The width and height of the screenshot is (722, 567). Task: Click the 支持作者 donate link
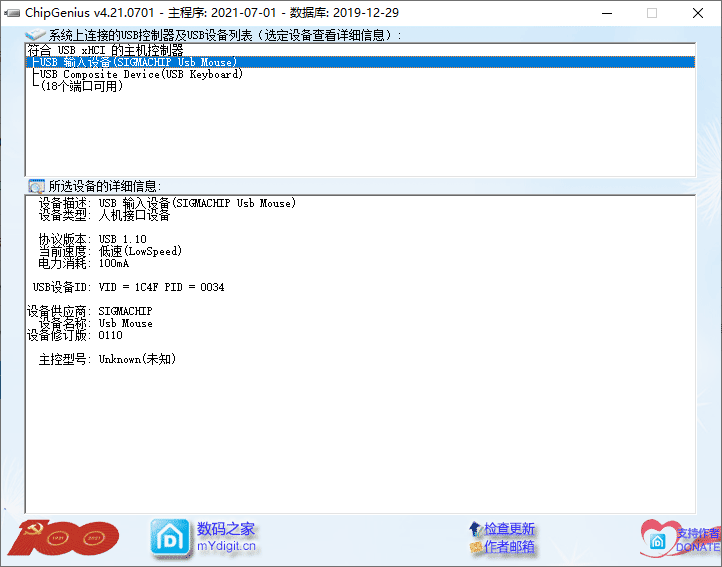point(698,533)
